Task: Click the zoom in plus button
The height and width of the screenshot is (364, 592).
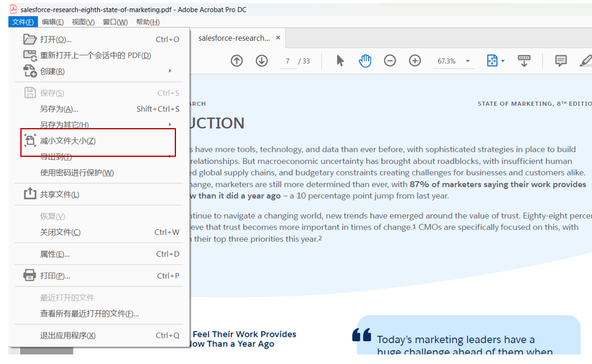Action: (x=415, y=60)
